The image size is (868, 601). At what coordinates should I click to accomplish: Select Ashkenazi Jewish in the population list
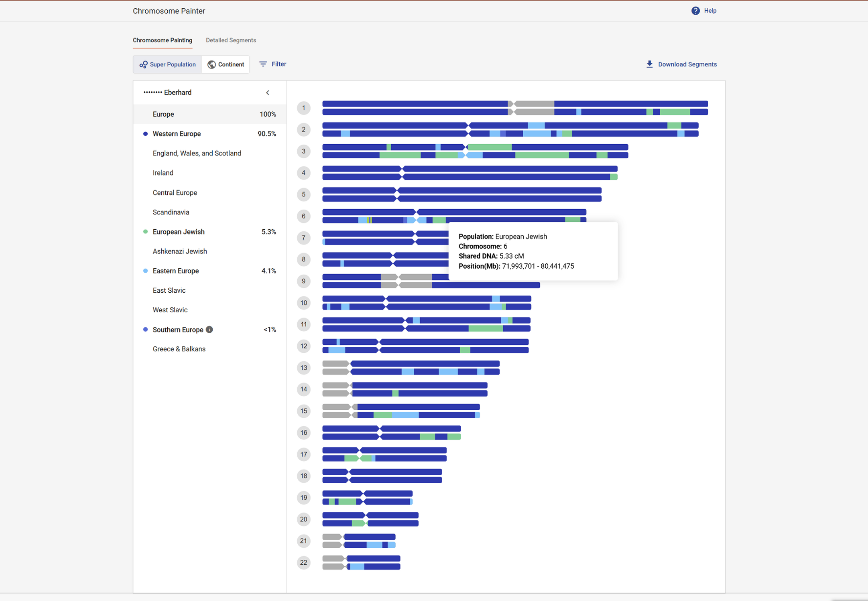pyautogui.click(x=179, y=251)
